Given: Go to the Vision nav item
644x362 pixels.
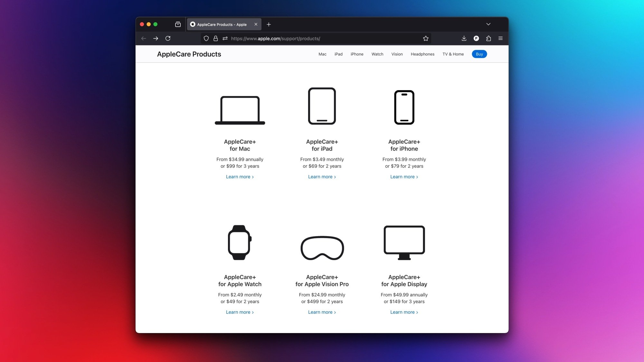Looking at the screenshot, I should point(397,54).
